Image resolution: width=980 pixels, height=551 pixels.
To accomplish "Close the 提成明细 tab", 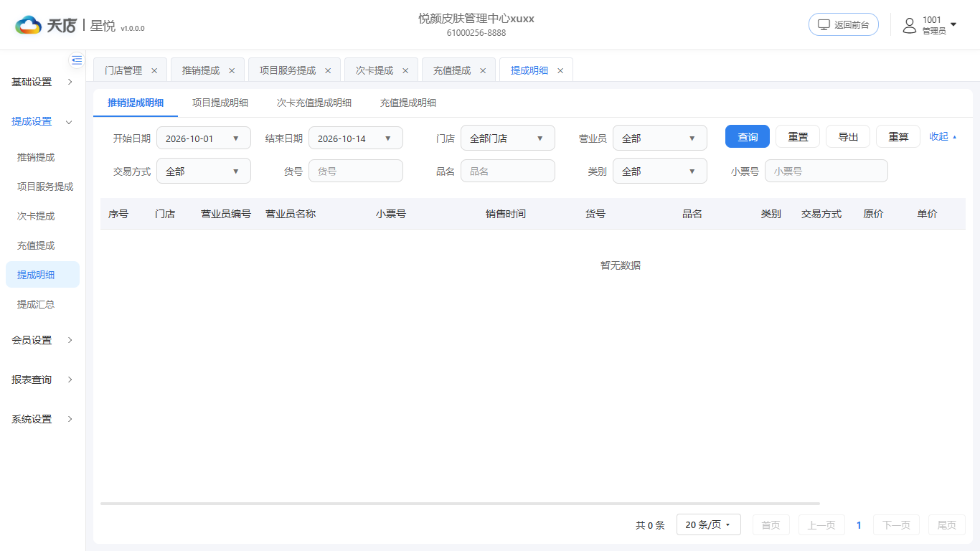I will [560, 70].
